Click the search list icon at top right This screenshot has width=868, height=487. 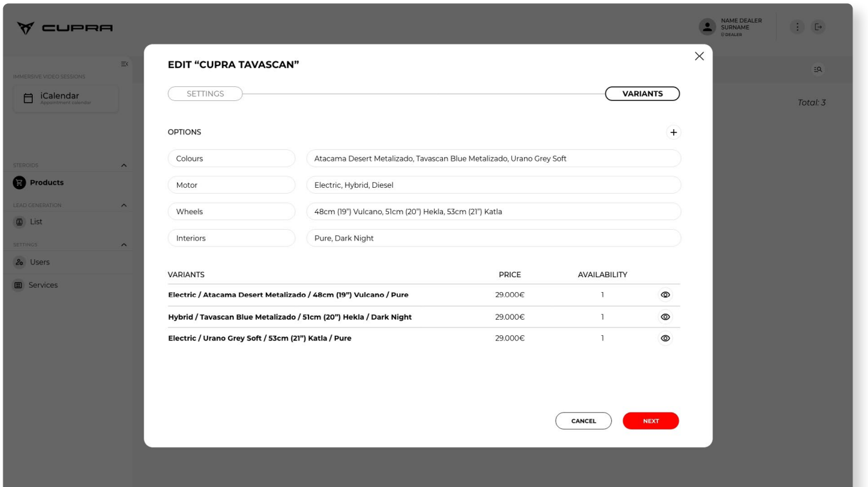tap(818, 69)
